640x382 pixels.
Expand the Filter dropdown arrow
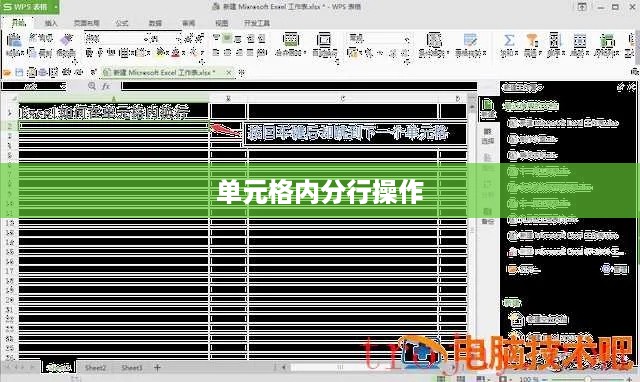pos(540,53)
